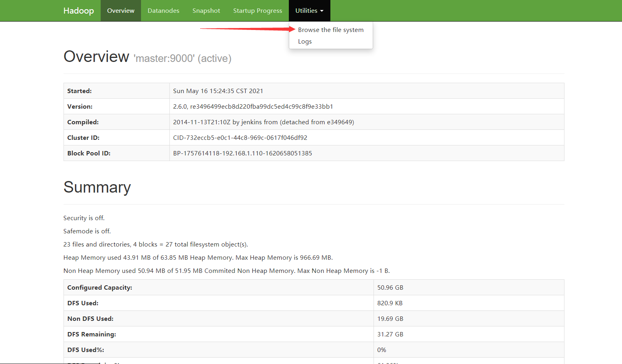Viewport: 622px width, 364px height.
Task: Click the 23 files and directories line
Action: tap(156, 245)
